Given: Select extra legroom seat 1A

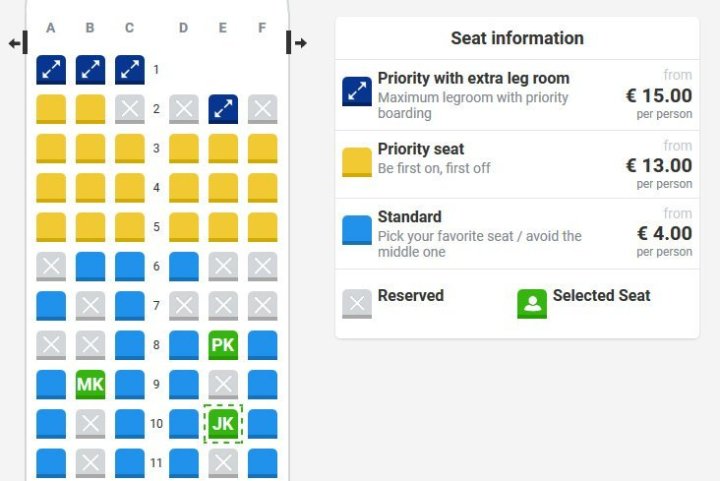Looking at the screenshot, I should coord(51,69).
